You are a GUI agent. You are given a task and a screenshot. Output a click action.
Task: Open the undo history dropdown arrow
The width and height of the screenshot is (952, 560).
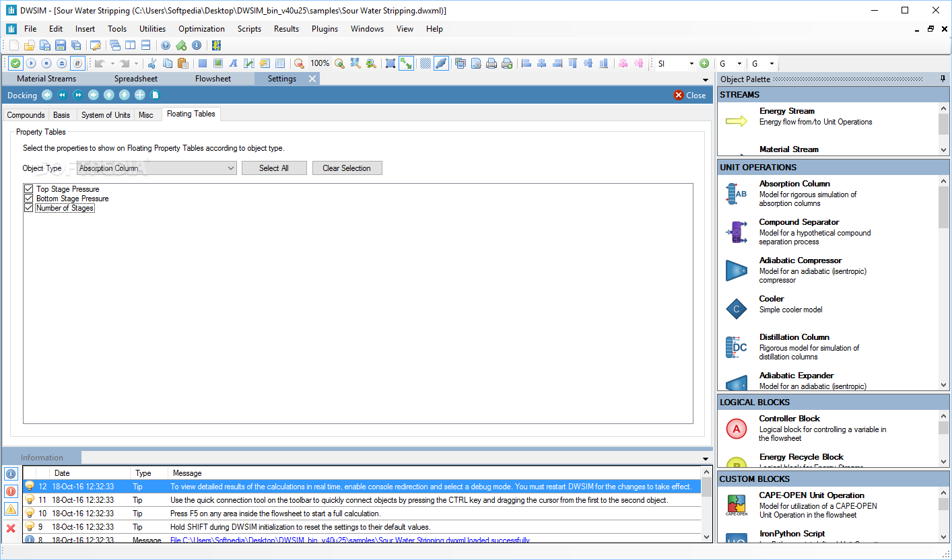point(112,63)
